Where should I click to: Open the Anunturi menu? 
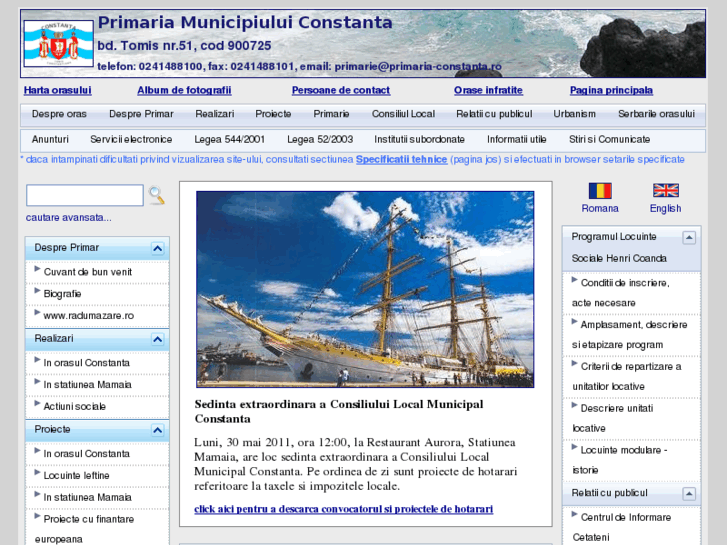[50, 140]
